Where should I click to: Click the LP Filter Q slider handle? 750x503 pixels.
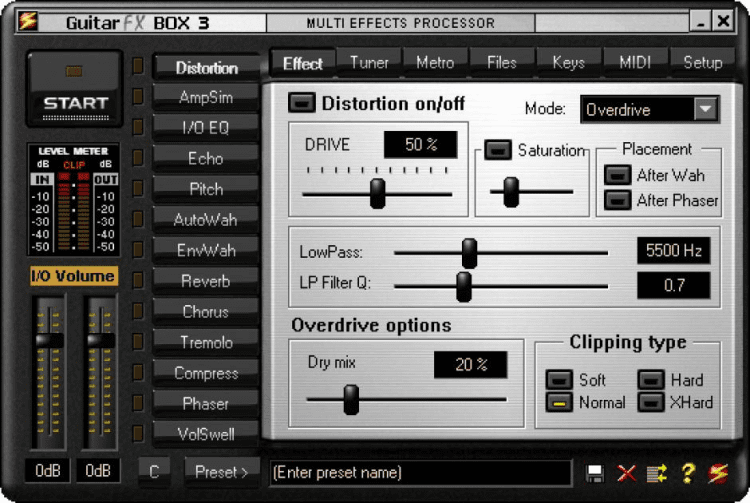pyautogui.click(x=463, y=286)
